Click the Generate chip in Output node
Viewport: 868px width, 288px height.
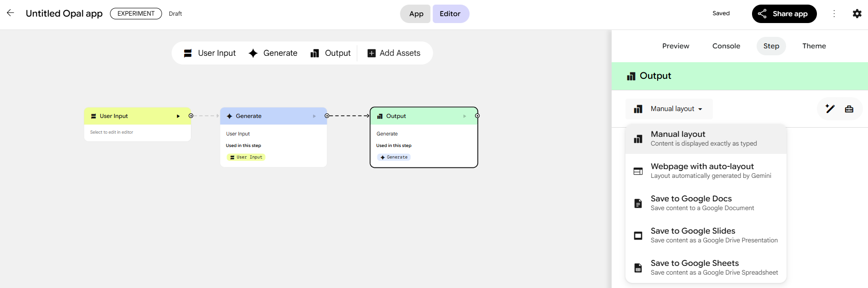[x=394, y=157]
